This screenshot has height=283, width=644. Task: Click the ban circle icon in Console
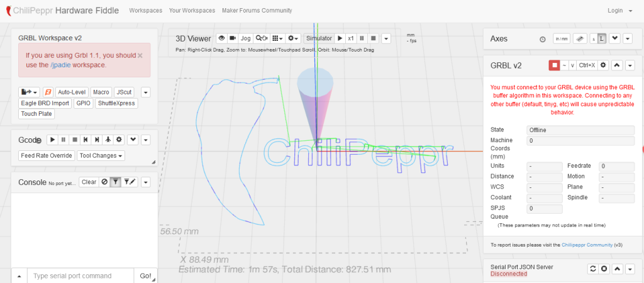105,182
